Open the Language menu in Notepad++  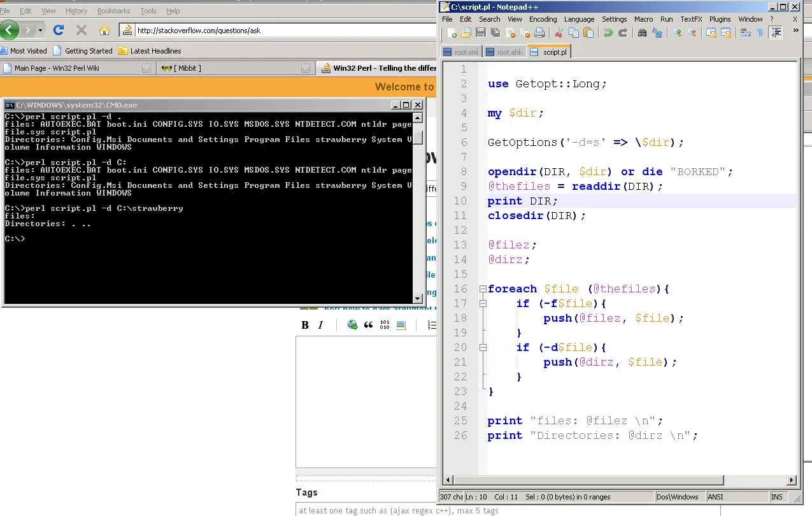coord(579,19)
